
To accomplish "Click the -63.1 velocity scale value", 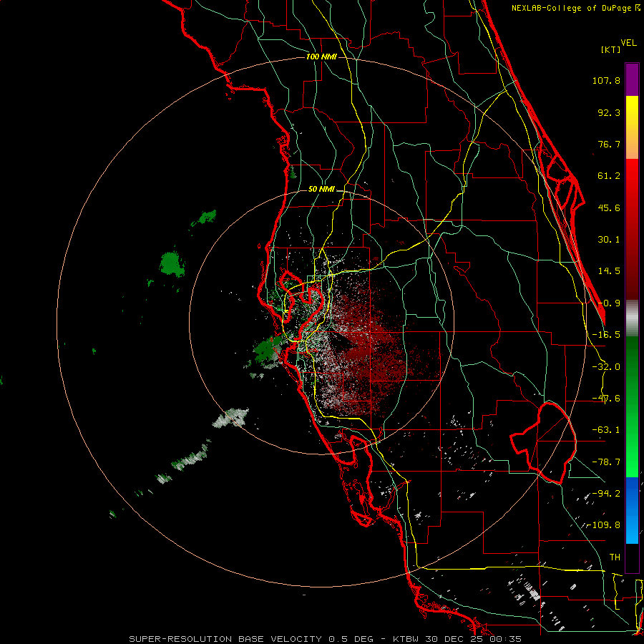I will pyautogui.click(x=606, y=430).
